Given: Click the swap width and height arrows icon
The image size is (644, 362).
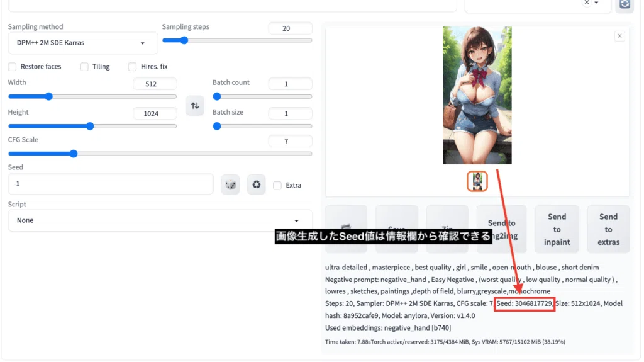Looking at the screenshot, I should [195, 106].
